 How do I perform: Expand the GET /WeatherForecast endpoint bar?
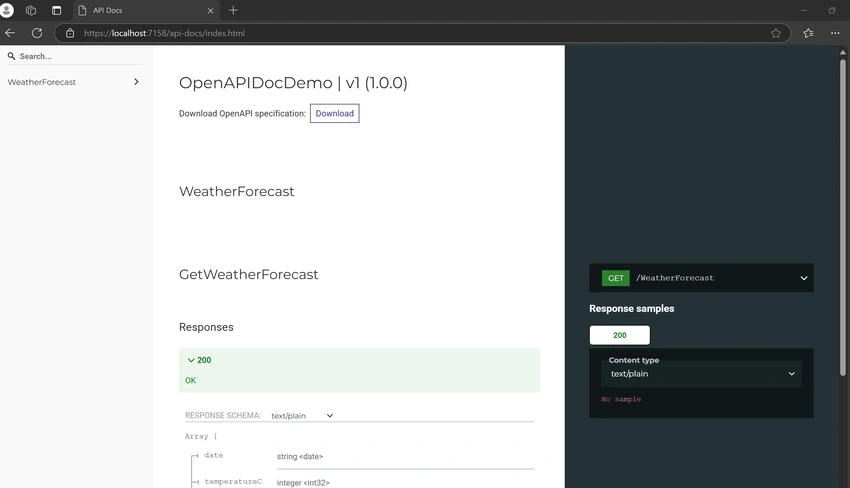701,278
